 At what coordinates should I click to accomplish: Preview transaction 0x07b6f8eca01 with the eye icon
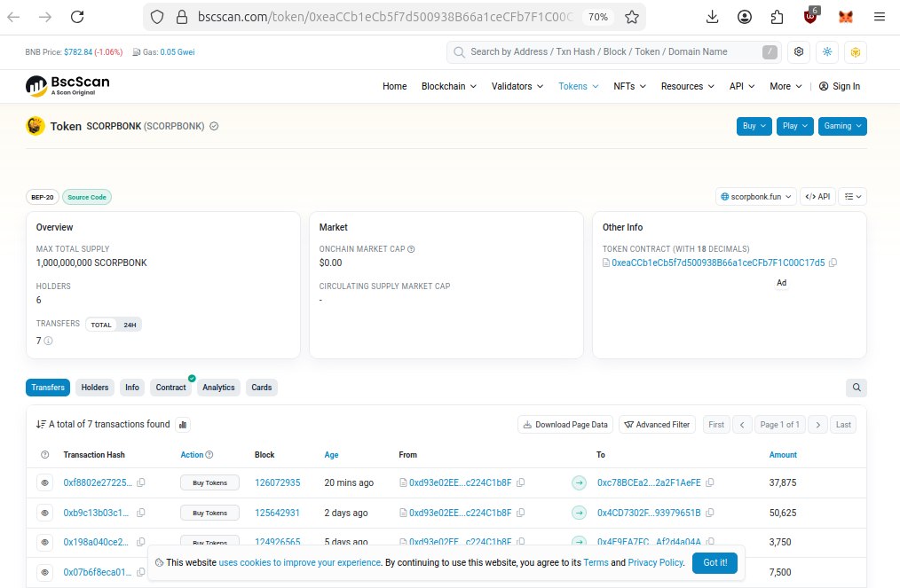click(x=44, y=572)
